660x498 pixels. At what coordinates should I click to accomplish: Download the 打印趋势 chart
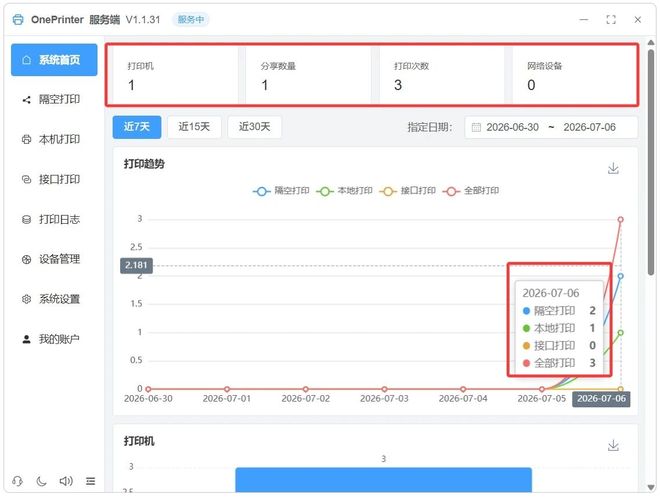(613, 168)
